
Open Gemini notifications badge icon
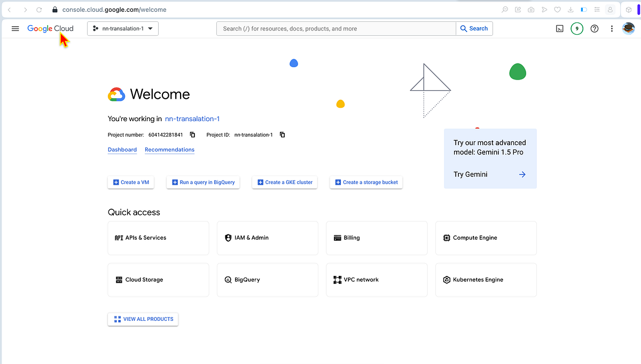coord(577,28)
